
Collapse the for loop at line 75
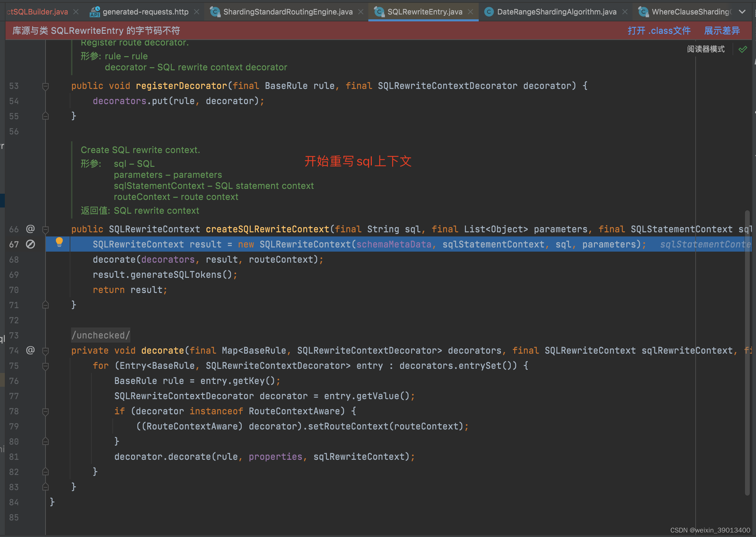45,366
